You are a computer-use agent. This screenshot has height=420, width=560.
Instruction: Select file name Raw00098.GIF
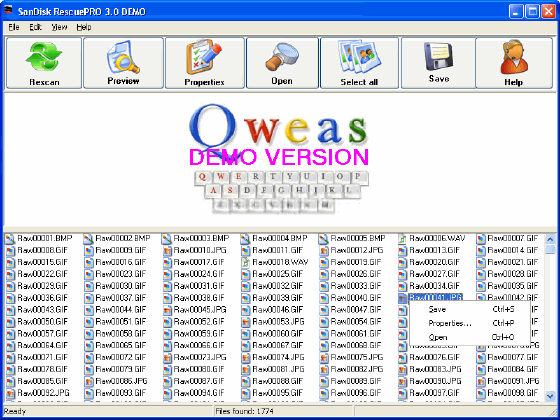point(513,393)
